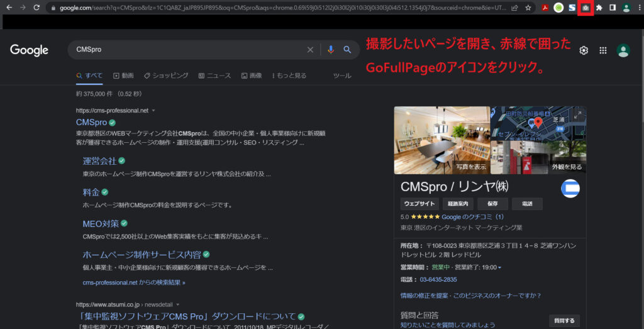
Task: Expand the map thumbnail arrows icon
Action: [578, 115]
